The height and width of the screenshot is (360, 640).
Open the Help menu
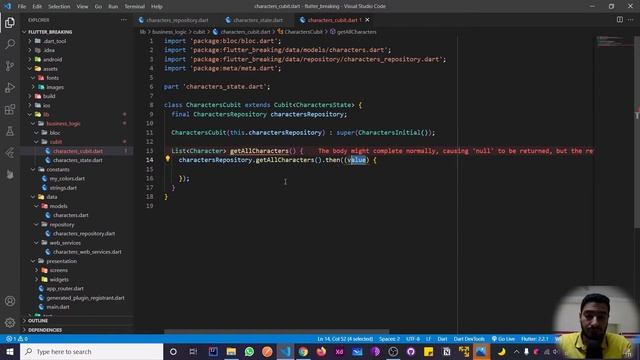pos(157,6)
